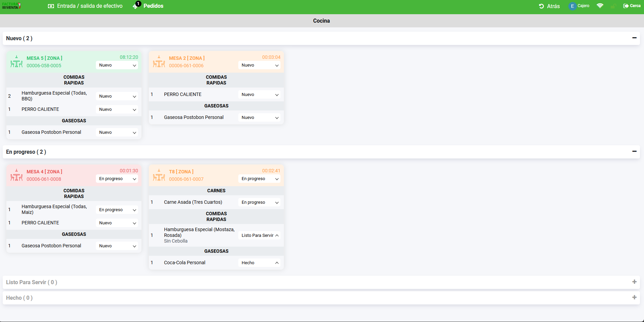This screenshot has height=322, width=644.
Task: Change status of Coca-Cola Personal item
Action: click(260, 263)
